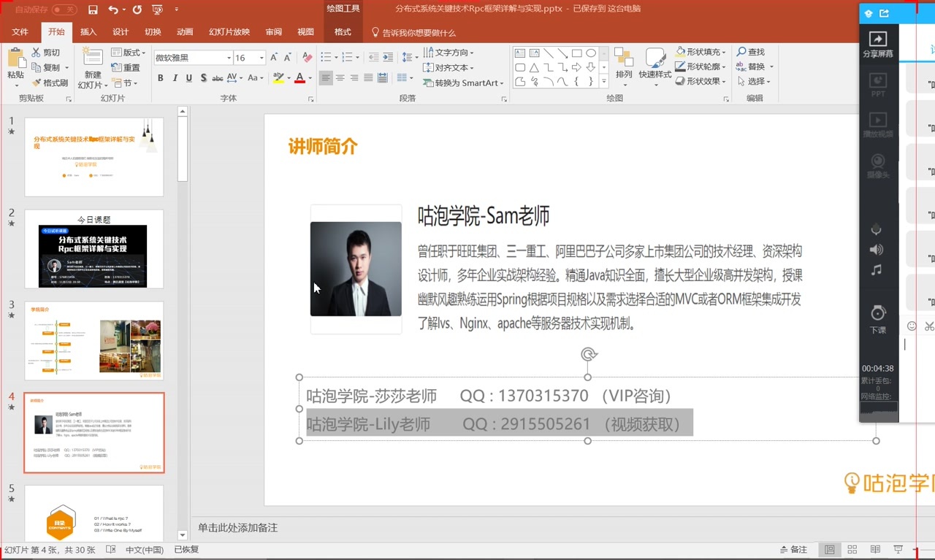
Task: Toggle bold formatting
Action: tap(161, 78)
